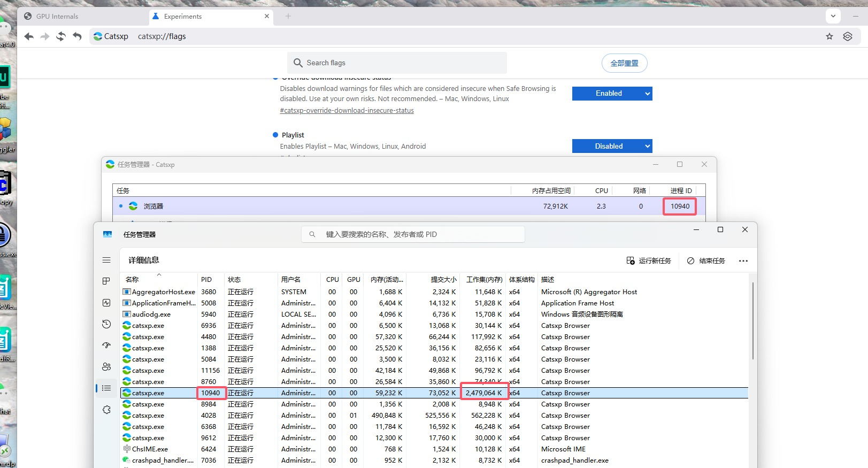Go forward in Catsxp browser
The width and height of the screenshot is (868, 468).
[x=45, y=36]
